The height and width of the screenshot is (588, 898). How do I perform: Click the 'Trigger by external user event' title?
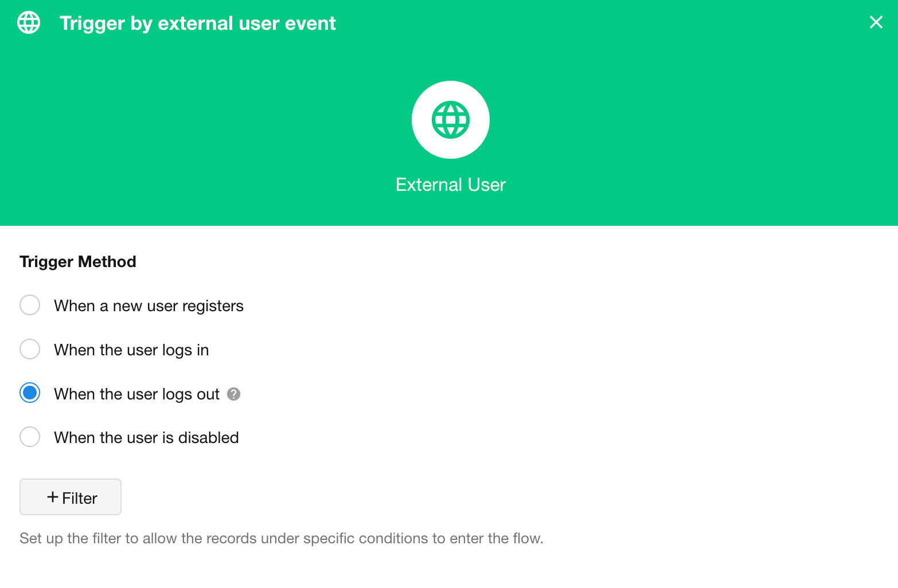click(197, 23)
